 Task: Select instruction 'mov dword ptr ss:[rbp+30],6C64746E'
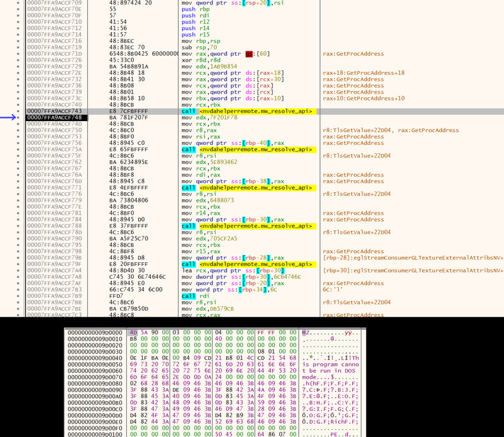[x=241, y=277]
